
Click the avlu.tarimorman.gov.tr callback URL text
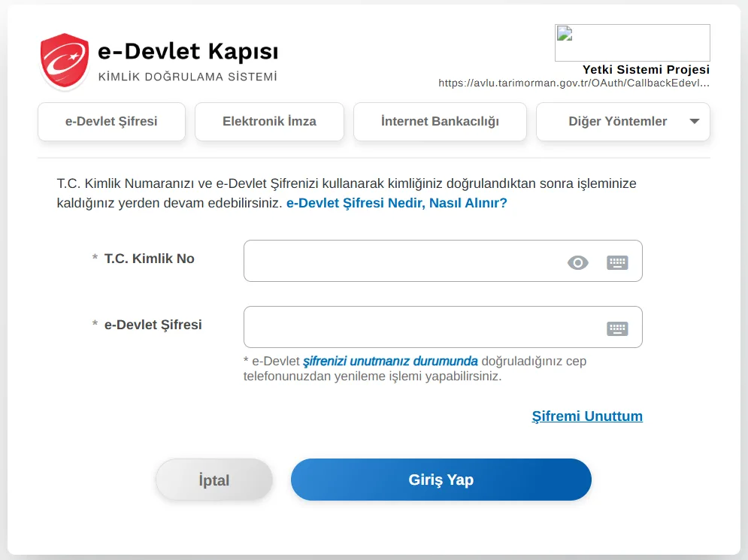tap(574, 83)
